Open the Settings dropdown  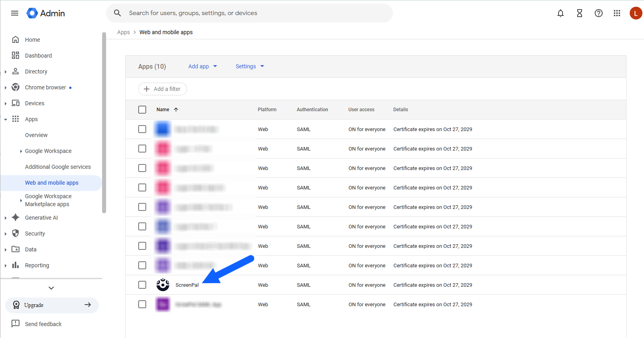[x=249, y=66]
